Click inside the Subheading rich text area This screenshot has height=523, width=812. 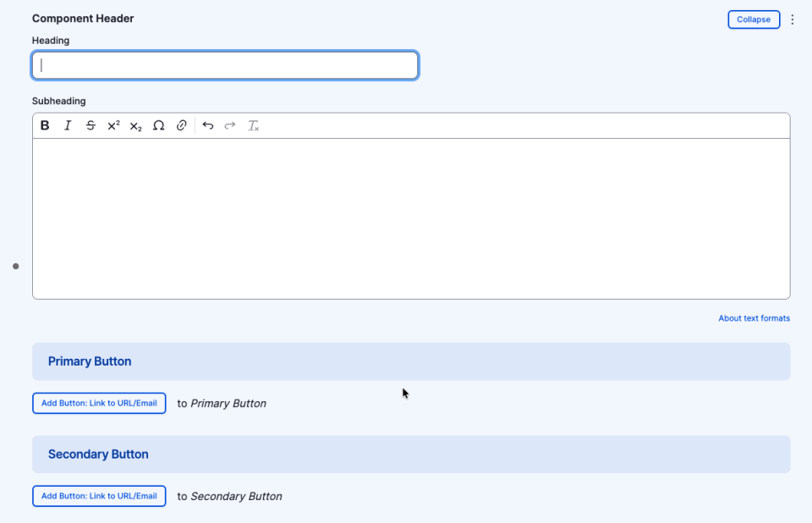pyautogui.click(x=411, y=218)
